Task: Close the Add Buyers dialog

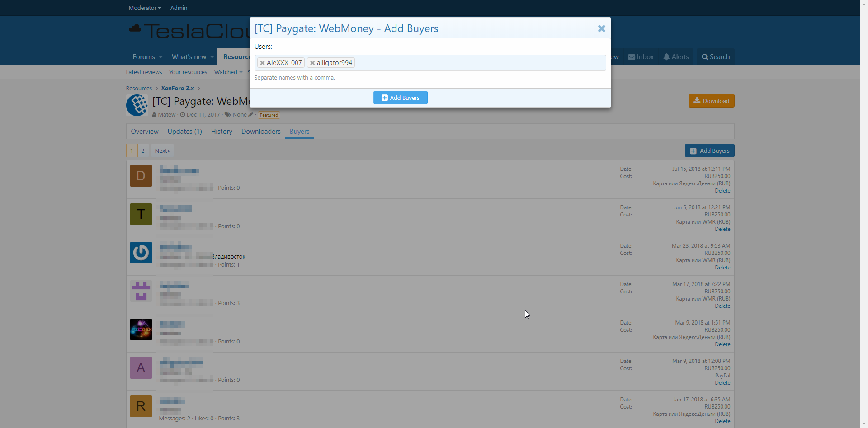Action: [601, 28]
